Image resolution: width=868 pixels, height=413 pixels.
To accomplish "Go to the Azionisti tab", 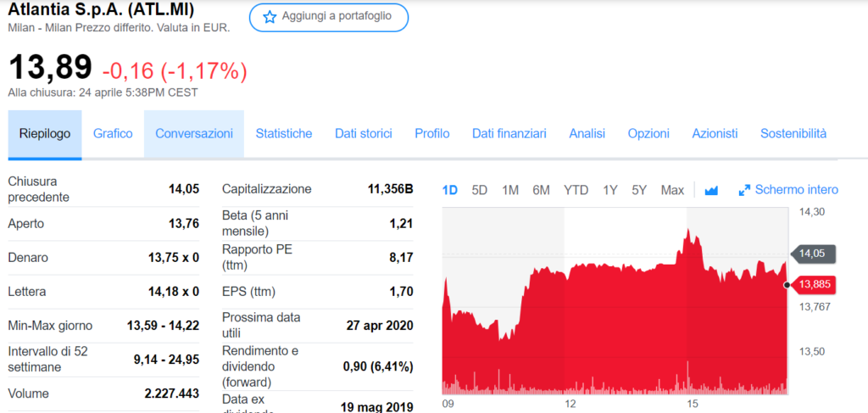I will 715,134.
